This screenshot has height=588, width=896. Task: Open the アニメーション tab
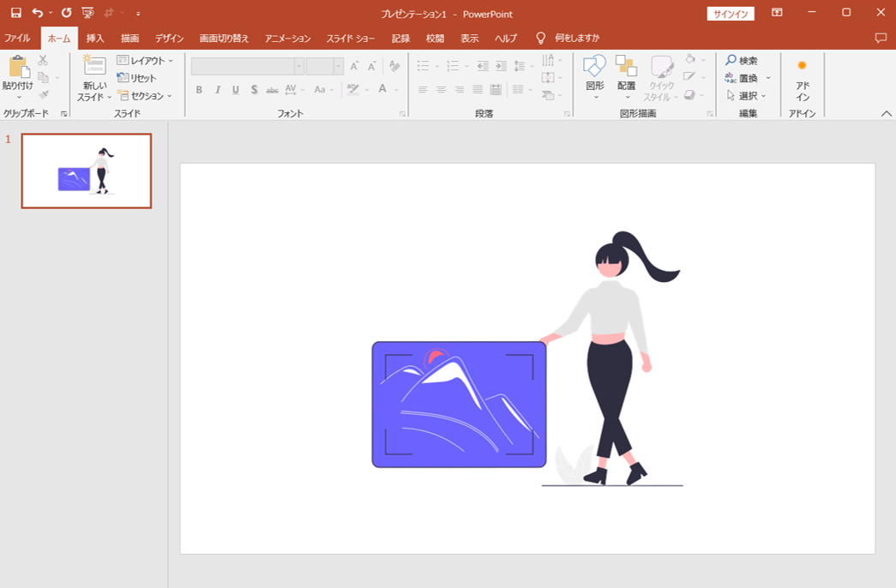(287, 39)
